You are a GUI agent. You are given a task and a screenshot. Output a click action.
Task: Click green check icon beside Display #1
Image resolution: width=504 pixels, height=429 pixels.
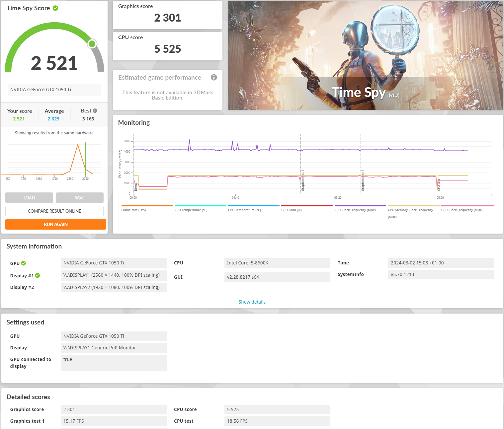[38, 275]
